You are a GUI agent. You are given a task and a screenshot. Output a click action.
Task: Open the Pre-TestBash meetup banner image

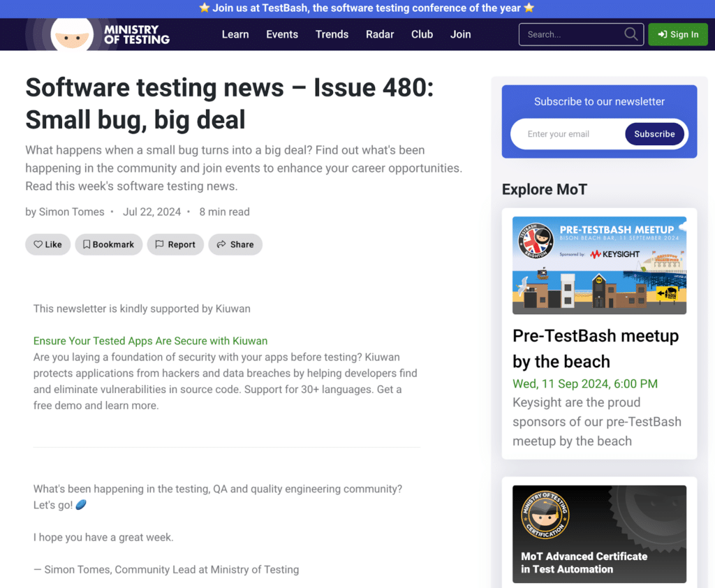click(x=599, y=265)
